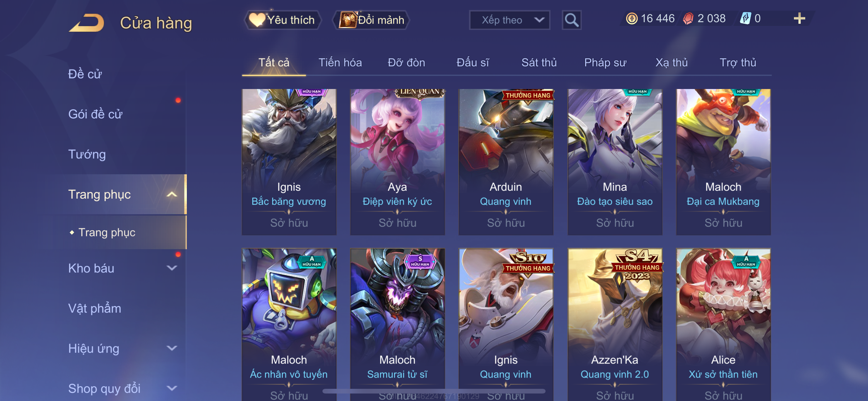The image size is (868, 401).
Task: Tap the plus icon to add currency
Action: coord(799,18)
